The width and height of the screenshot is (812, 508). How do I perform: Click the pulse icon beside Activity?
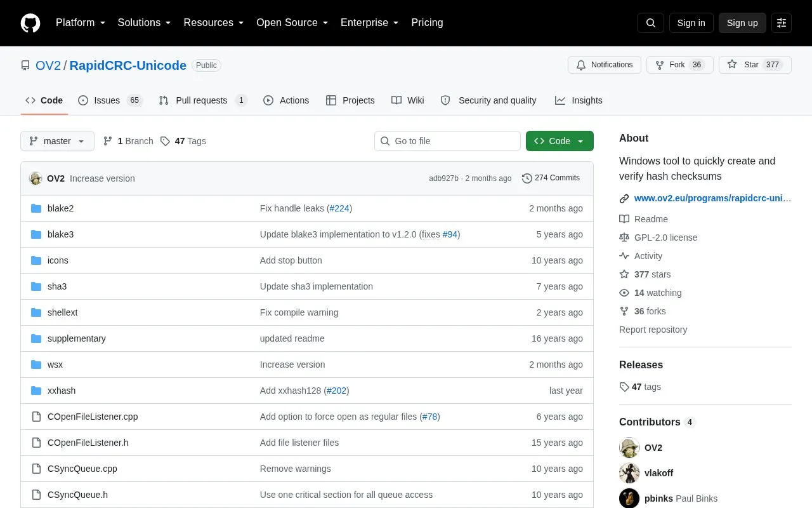[x=624, y=256]
